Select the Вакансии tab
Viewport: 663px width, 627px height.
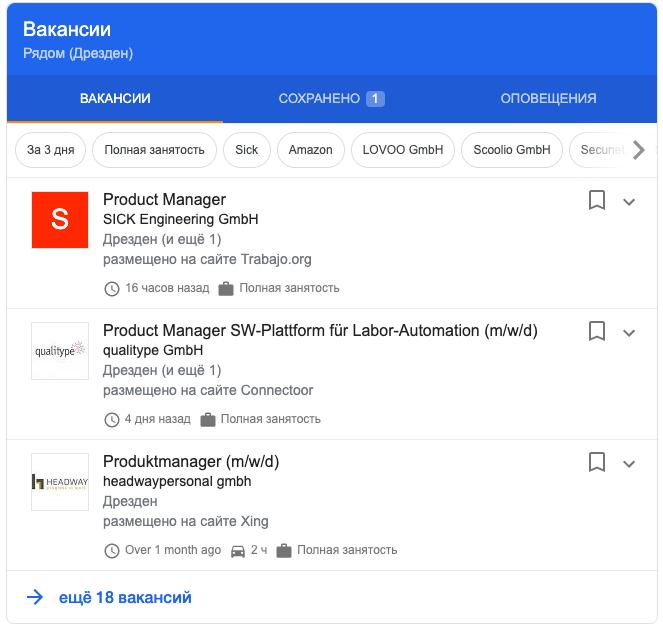point(115,98)
